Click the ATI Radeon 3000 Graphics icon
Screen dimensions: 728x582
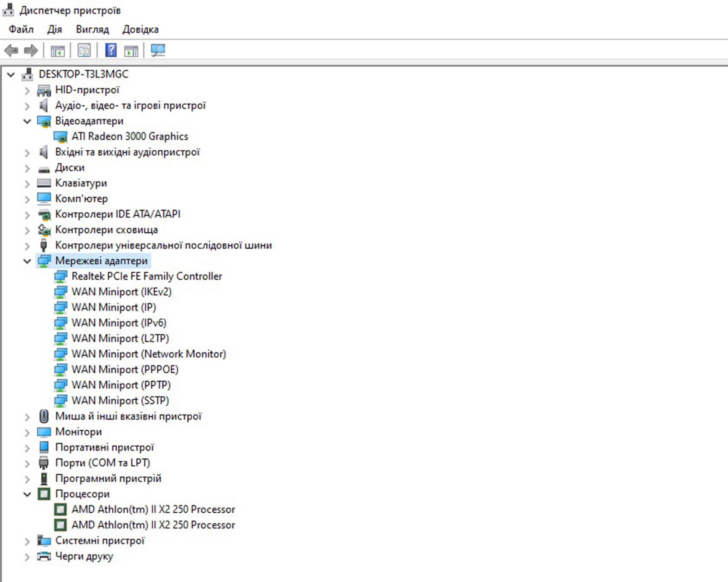[60, 137]
